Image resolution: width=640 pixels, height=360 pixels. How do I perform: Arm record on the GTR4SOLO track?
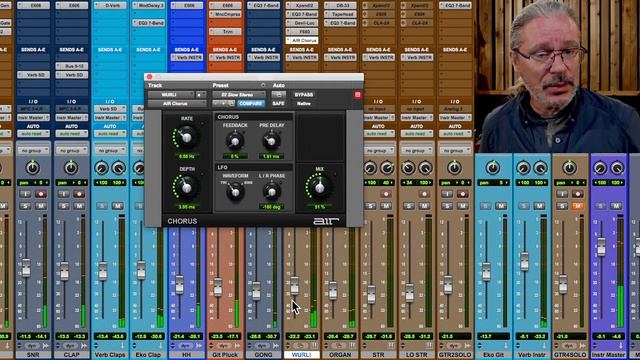[x=578, y=194]
